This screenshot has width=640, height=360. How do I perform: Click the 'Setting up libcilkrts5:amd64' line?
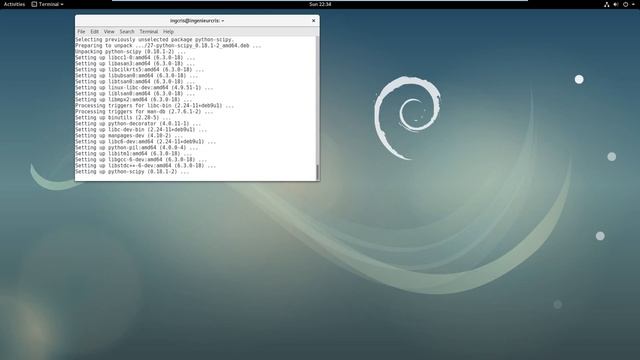coord(140,70)
